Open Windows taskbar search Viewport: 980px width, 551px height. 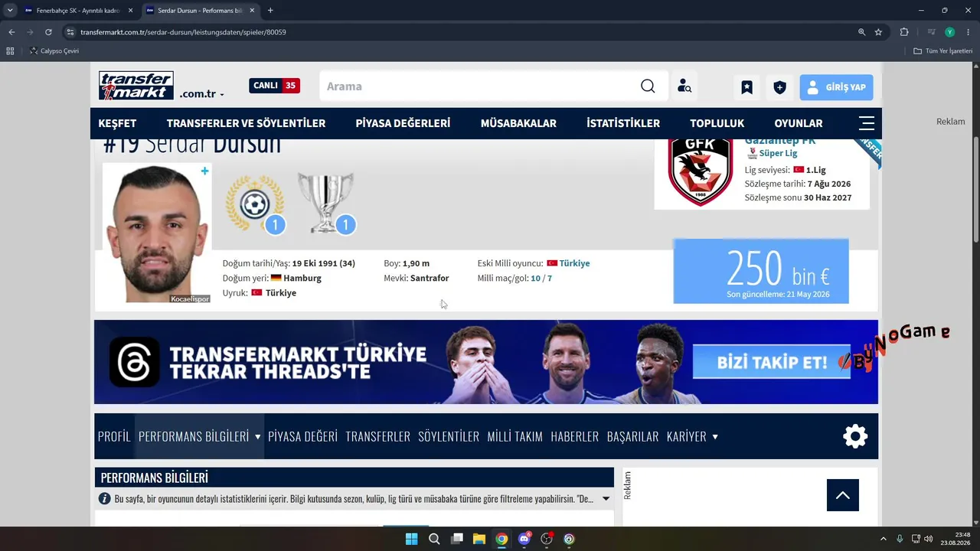(x=434, y=539)
